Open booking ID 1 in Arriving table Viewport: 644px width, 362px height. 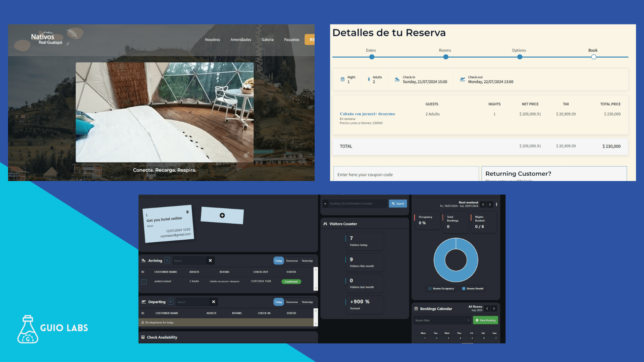[144, 282]
